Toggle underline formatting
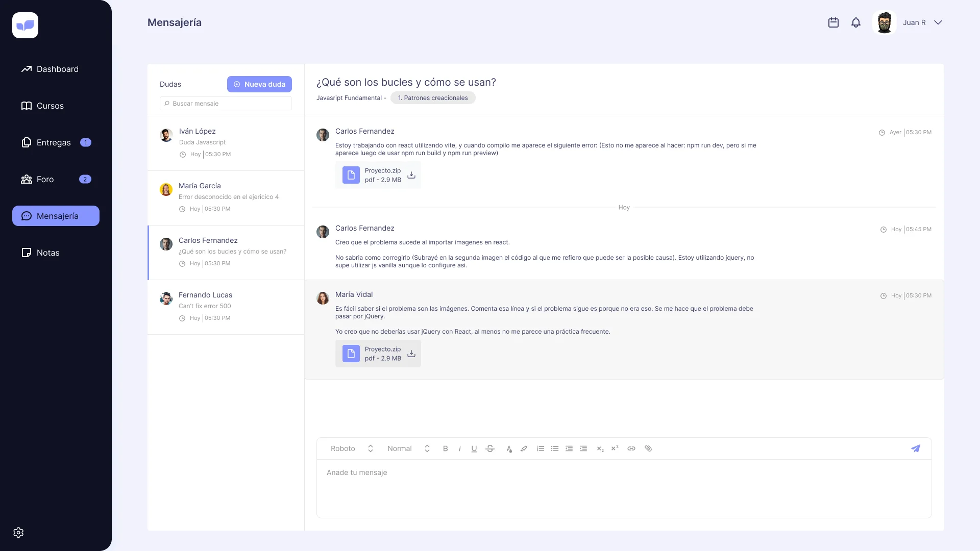Viewport: 980px width, 551px height. point(474,448)
